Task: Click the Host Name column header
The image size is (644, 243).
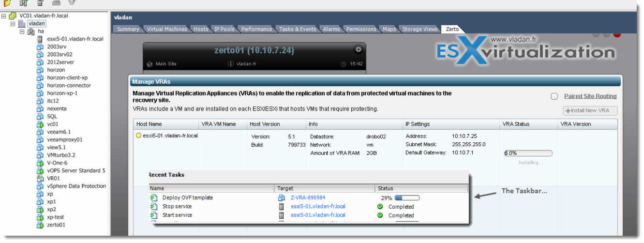Action: pyautogui.click(x=165, y=124)
